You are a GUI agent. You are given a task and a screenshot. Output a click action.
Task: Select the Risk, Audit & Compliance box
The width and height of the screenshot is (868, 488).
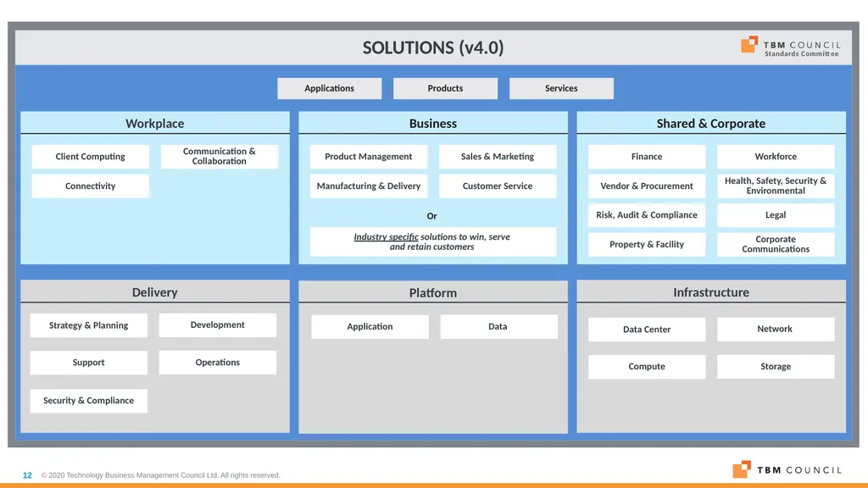click(647, 215)
